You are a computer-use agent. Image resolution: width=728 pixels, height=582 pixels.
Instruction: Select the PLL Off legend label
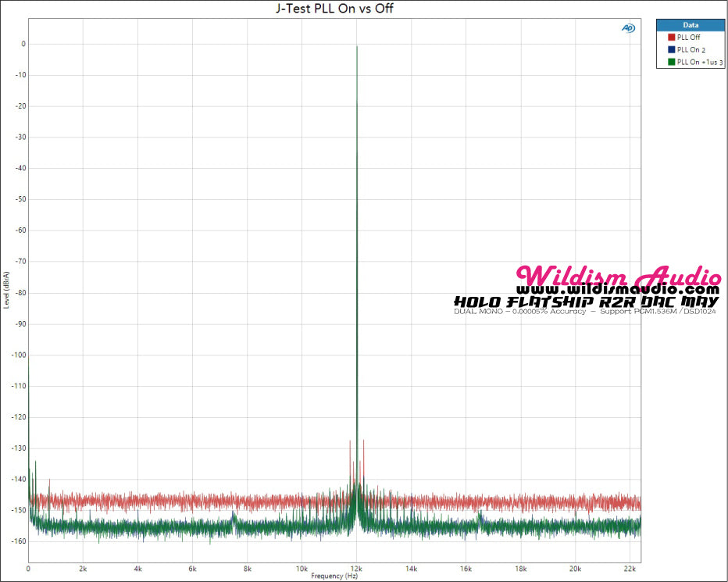coord(688,37)
